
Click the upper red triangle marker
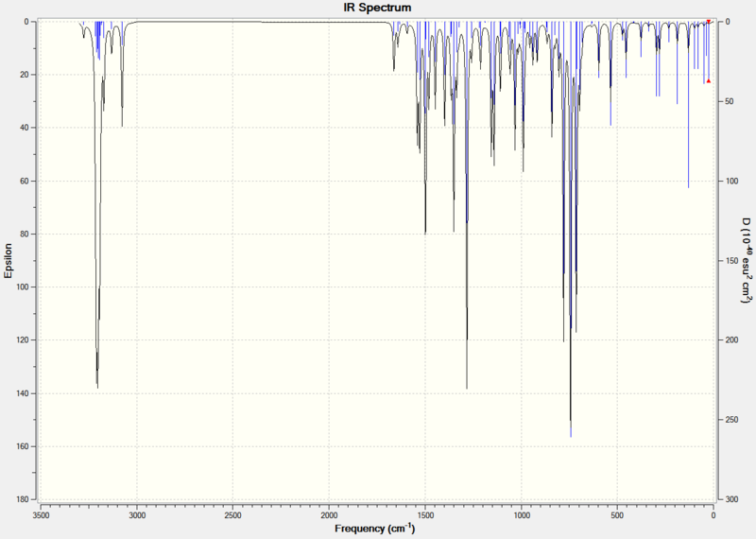(708, 21)
